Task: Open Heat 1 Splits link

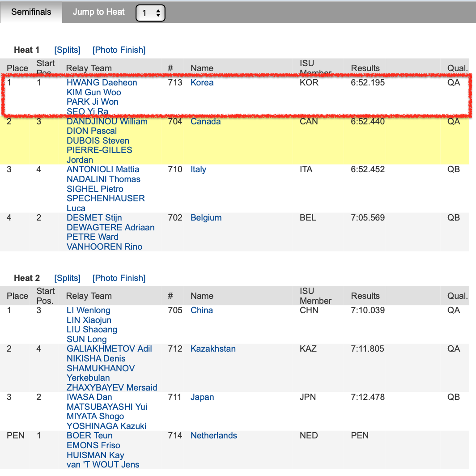Action: coord(67,50)
